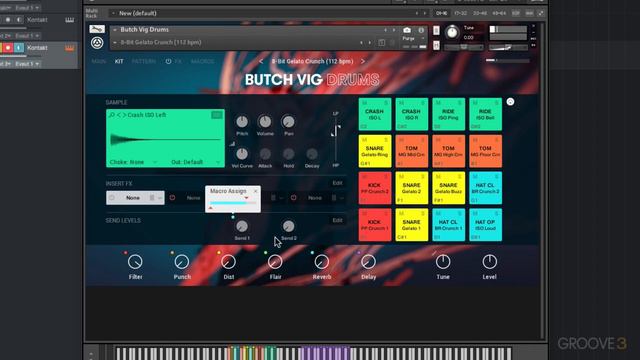Click the round icon beside the pad grid

[510, 102]
